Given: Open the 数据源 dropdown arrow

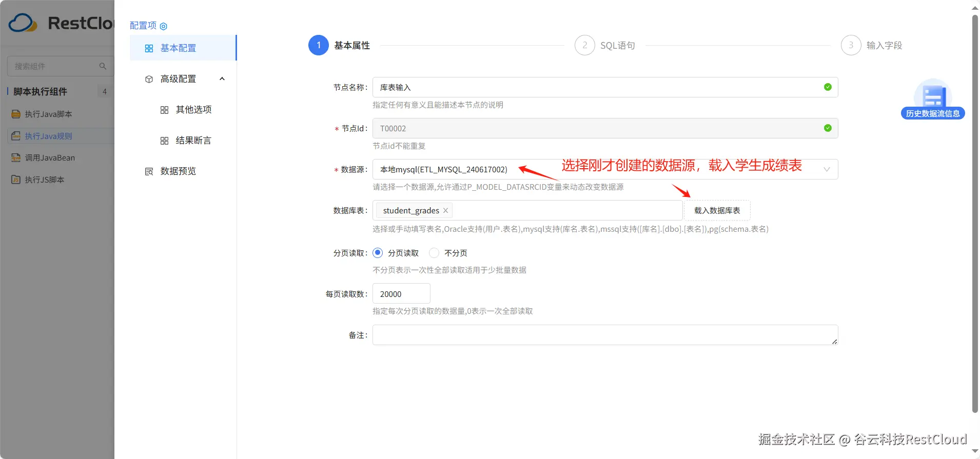Looking at the screenshot, I should tap(827, 170).
